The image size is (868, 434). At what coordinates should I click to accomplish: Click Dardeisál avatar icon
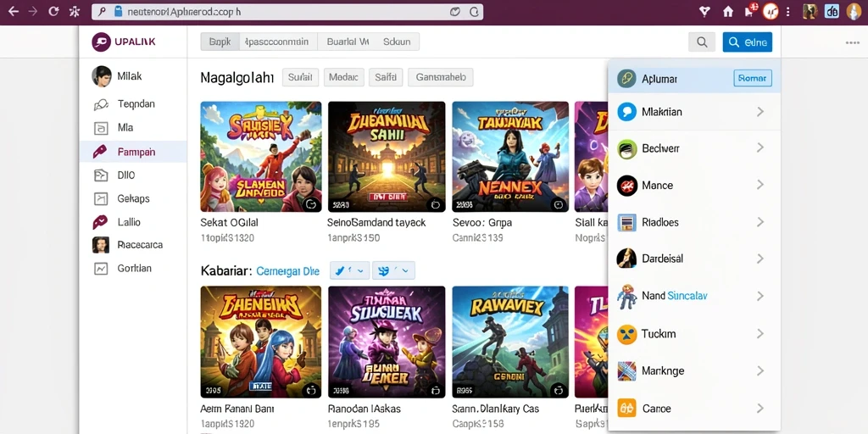[626, 259]
